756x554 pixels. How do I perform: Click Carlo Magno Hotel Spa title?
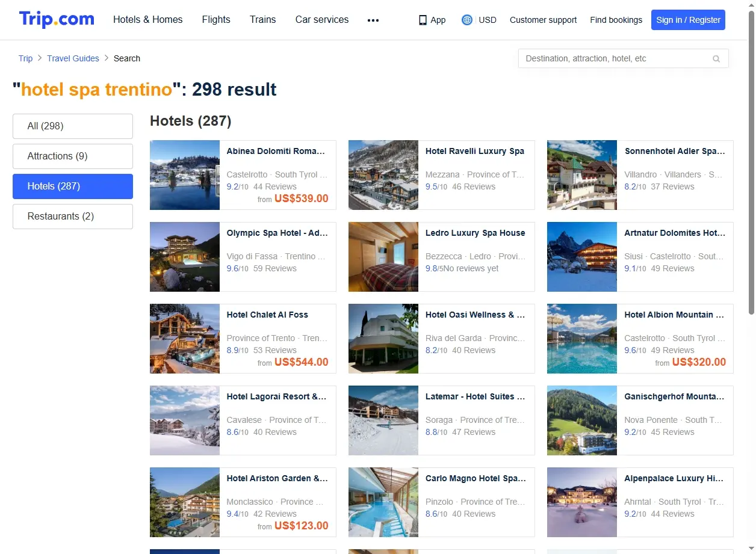(476, 479)
